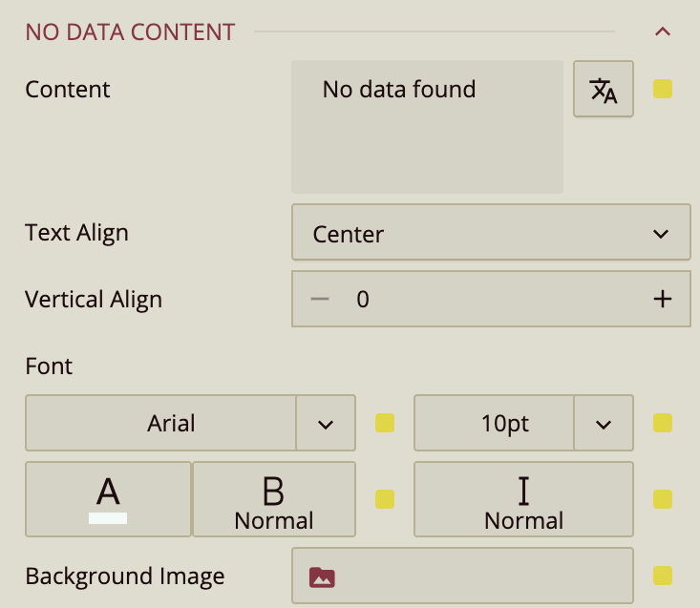Open the 10pt font size dropdown arrow
The height and width of the screenshot is (608, 700).
tap(604, 423)
